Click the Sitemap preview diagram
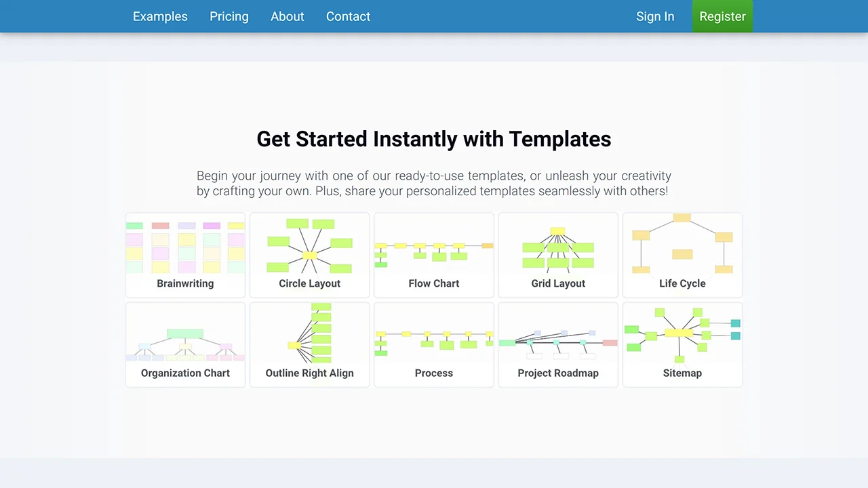 (682, 333)
